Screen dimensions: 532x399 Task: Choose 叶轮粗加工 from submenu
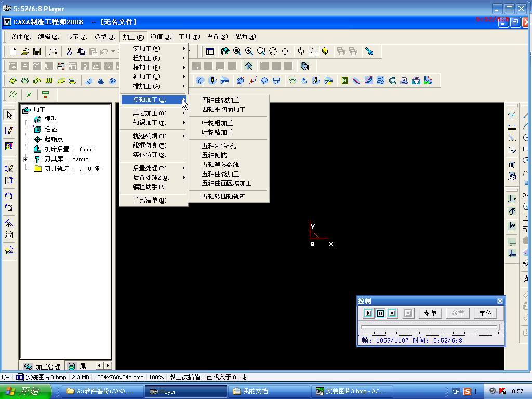click(229, 123)
